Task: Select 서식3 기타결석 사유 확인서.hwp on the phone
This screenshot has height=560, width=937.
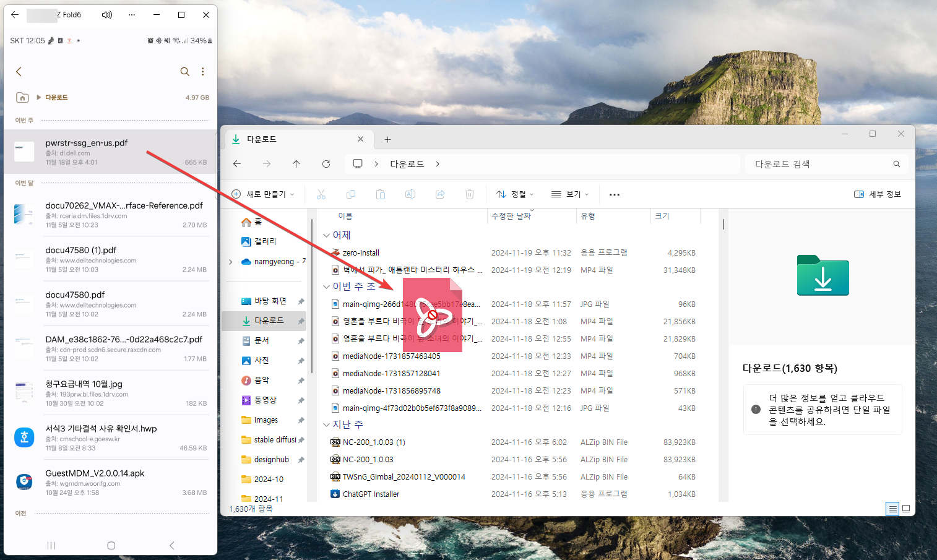Action: click(110, 437)
